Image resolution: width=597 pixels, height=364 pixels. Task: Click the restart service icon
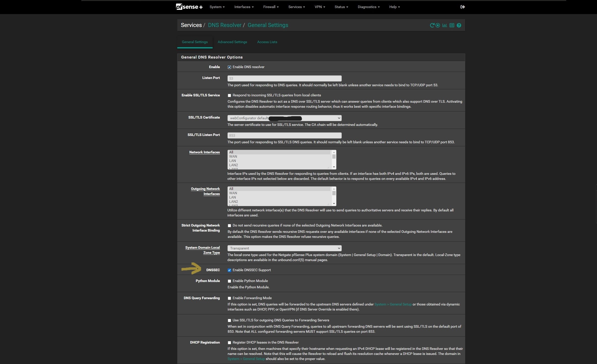tap(432, 25)
